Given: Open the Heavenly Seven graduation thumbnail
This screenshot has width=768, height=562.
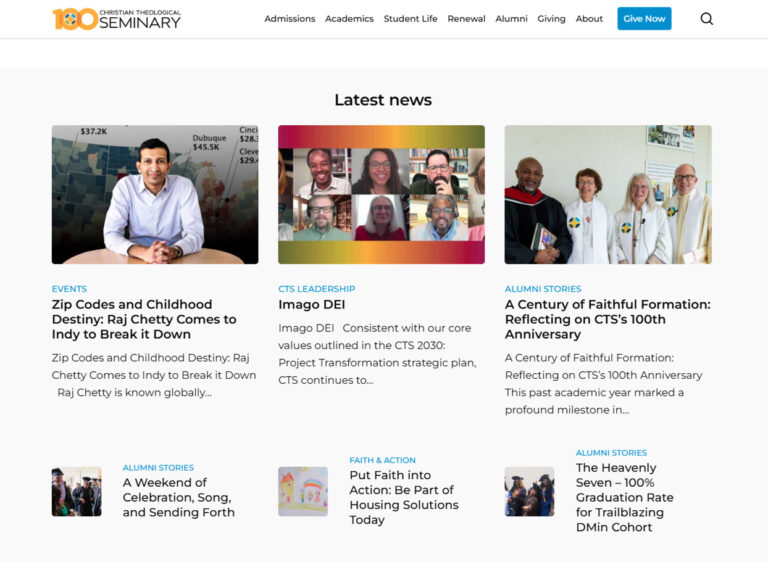Looking at the screenshot, I should (529, 491).
